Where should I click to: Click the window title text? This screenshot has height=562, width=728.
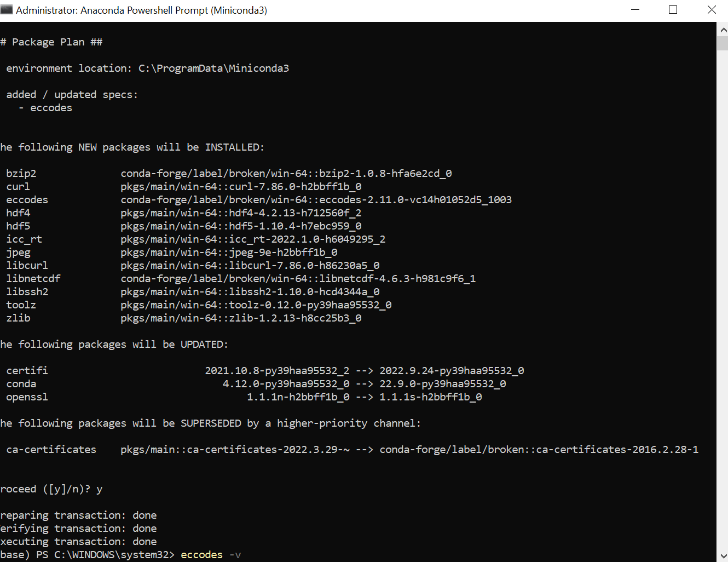tap(141, 10)
